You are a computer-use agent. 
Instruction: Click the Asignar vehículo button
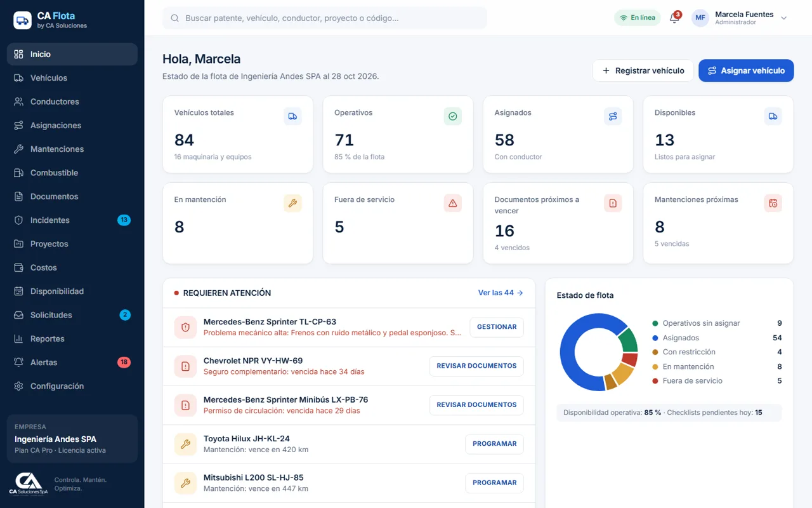(746, 70)
